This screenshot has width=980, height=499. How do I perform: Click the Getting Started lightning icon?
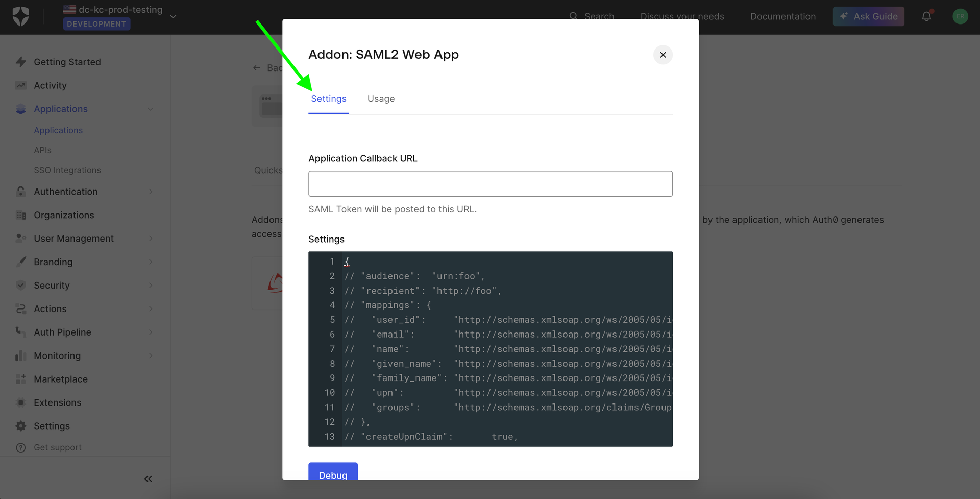[21, 62]
